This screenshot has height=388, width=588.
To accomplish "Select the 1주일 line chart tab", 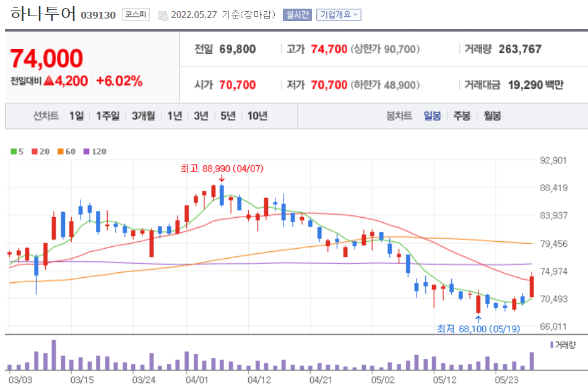I will click(108, 116).
